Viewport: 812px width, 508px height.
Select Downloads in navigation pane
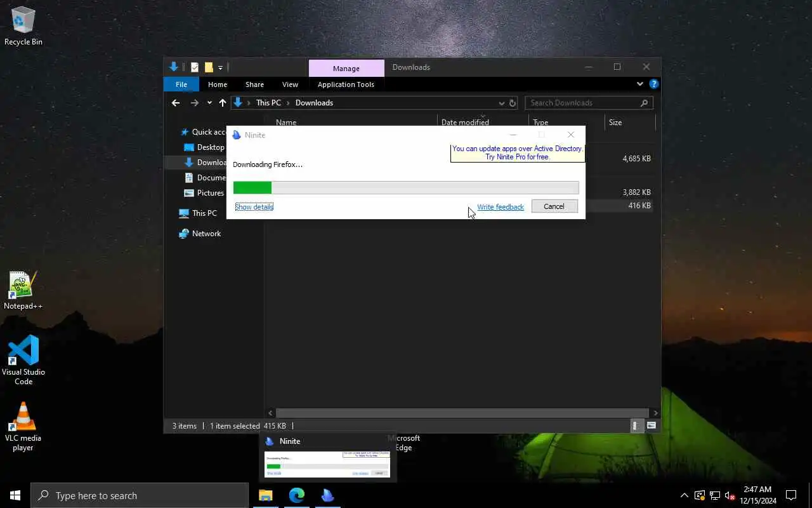tap(205, 163)
